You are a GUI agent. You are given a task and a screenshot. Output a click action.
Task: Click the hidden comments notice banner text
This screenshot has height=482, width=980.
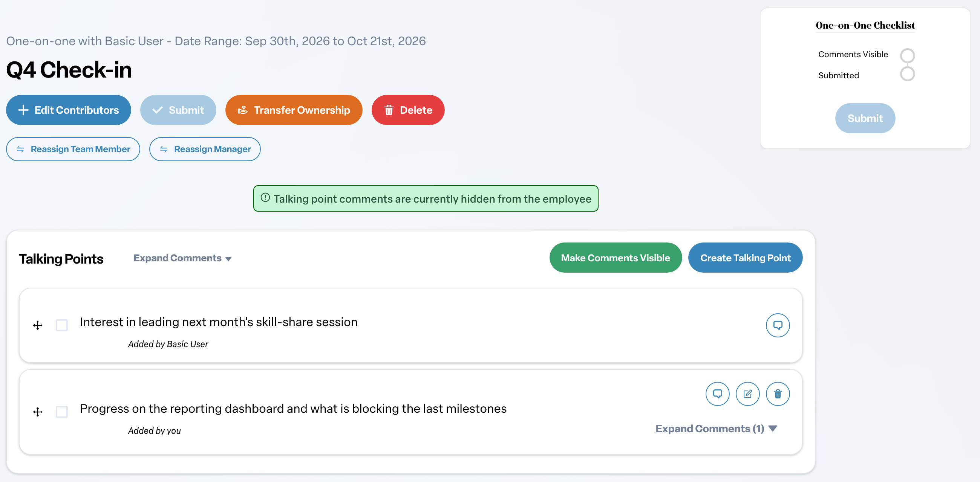coord(432,198)
